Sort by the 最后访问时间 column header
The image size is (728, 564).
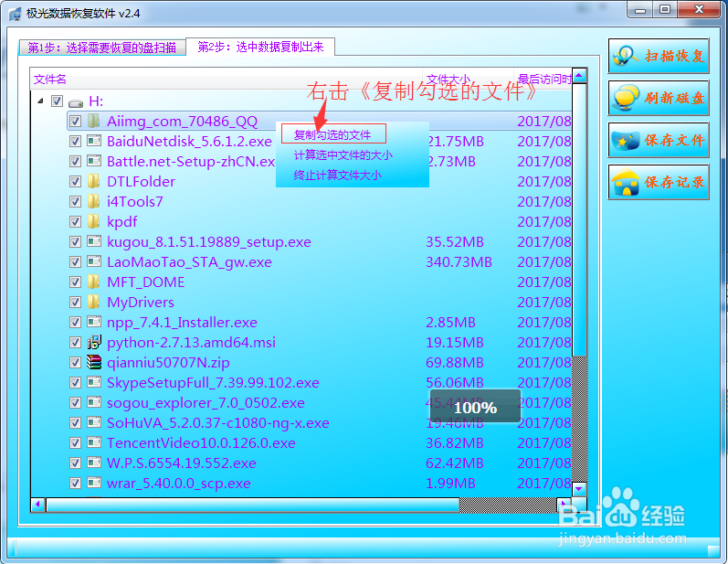pos(543,79)
